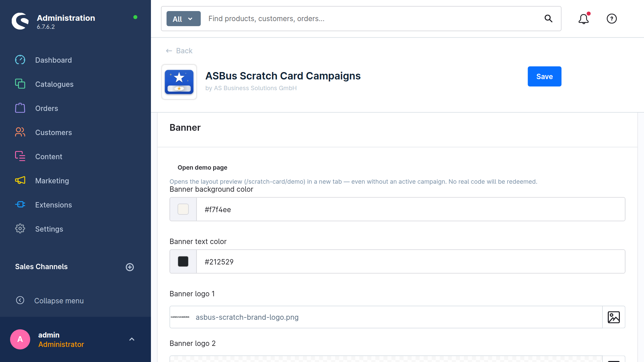Save the plugin configuration
Viewport: 644px width, 362px height.
click(x=544, y=76)
